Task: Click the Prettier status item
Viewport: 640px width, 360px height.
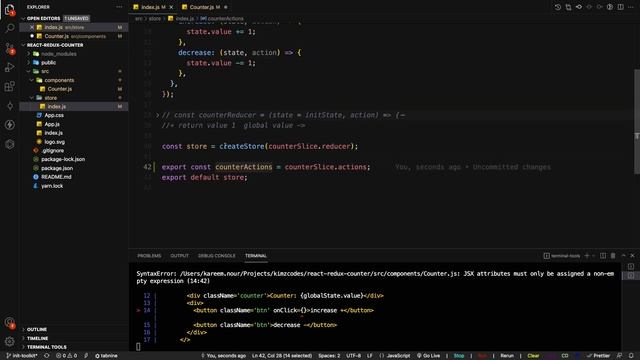Action: coord(598,356)
